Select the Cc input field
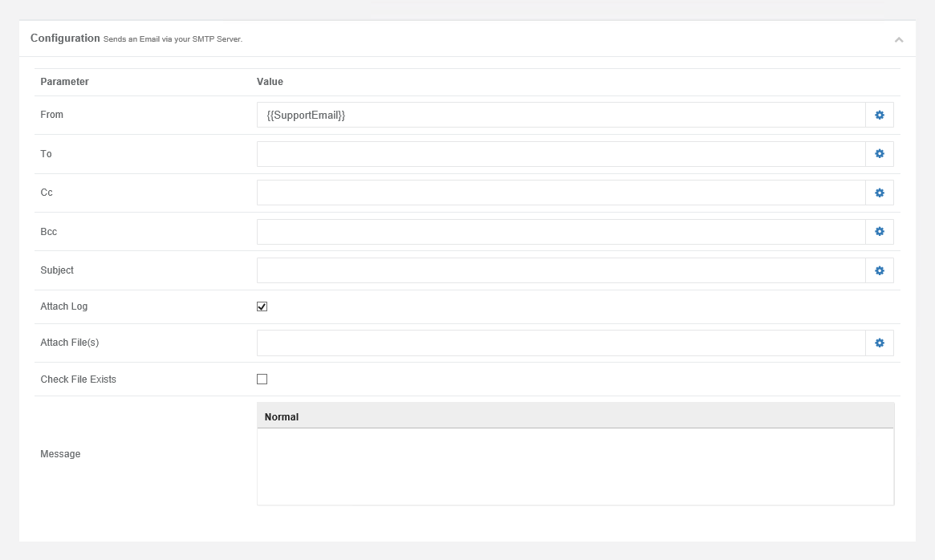The image size is (935, 560). pos(561,193)
